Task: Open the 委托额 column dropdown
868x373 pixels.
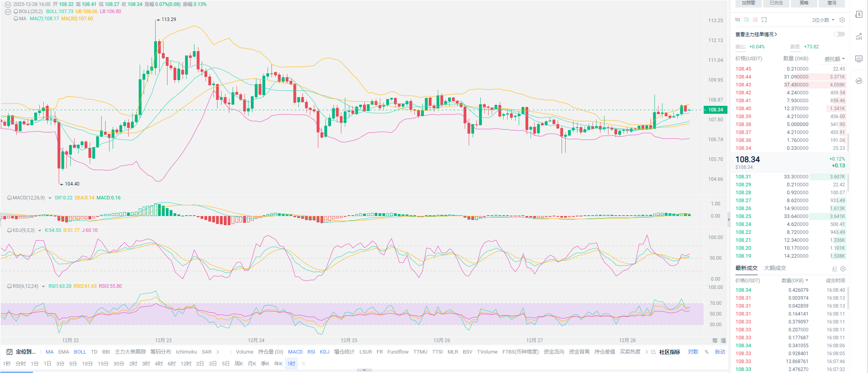Action: [x=834, y=59]
